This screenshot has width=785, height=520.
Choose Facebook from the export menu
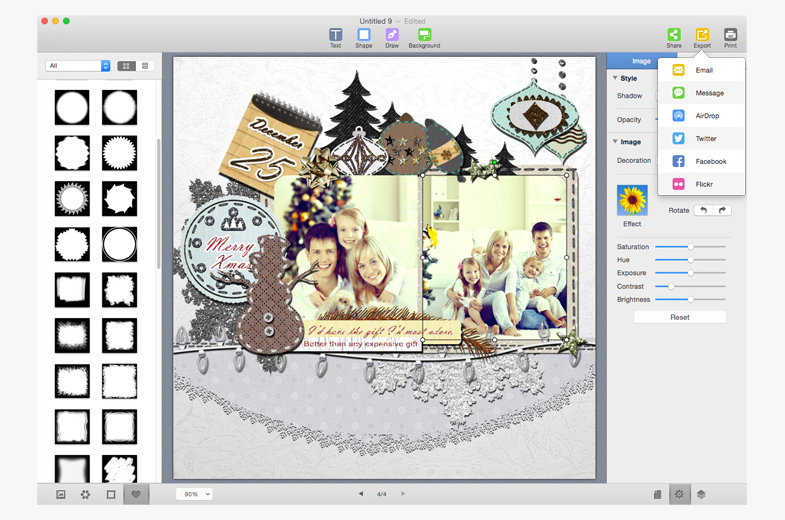click(701, 161)
